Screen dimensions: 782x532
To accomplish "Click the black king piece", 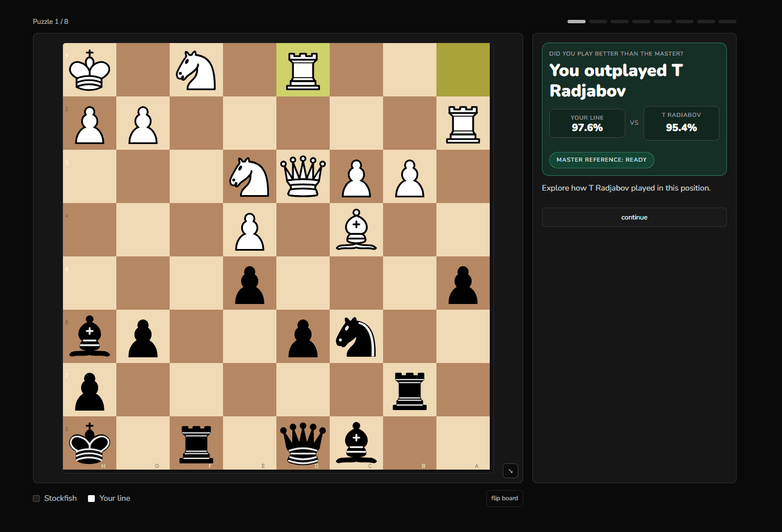I will [x=89, y=444].
